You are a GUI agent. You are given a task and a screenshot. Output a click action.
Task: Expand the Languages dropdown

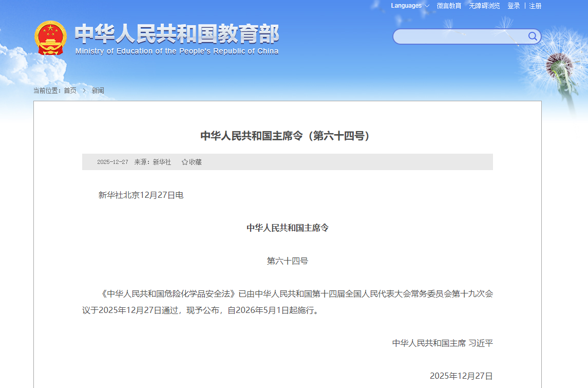(406, 6)
